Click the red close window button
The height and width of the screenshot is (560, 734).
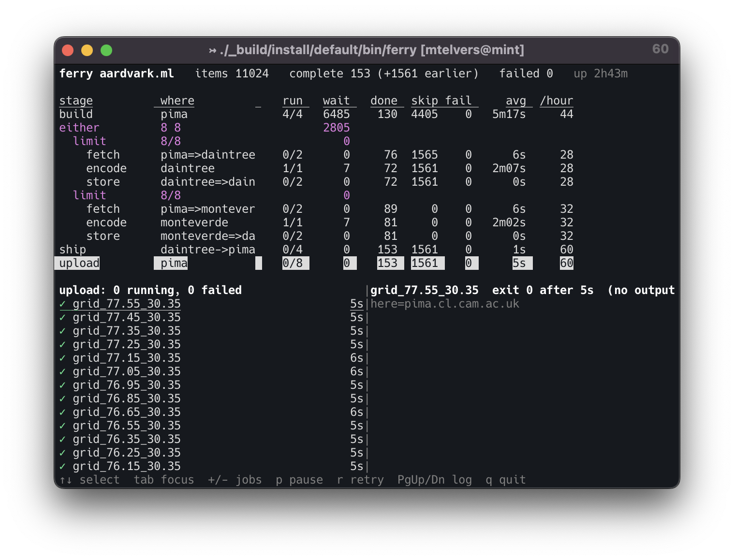(68, 50)
